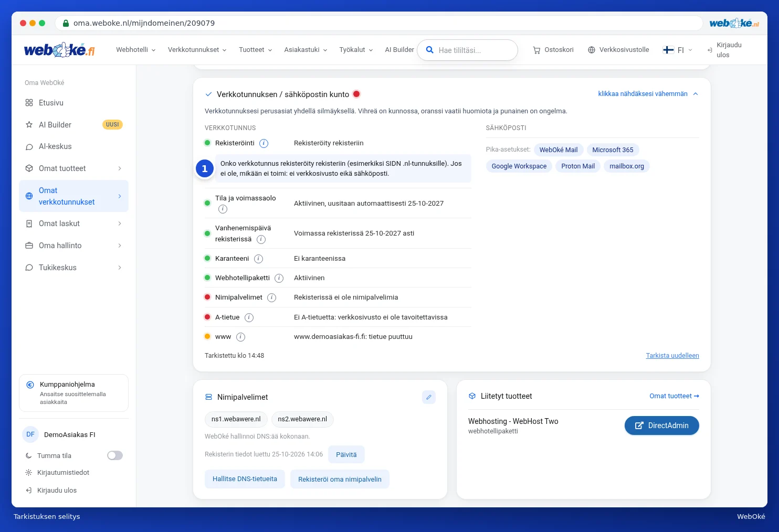
Task: Click the Tila ja voimassaolo info icon
Action: [223, 209]
